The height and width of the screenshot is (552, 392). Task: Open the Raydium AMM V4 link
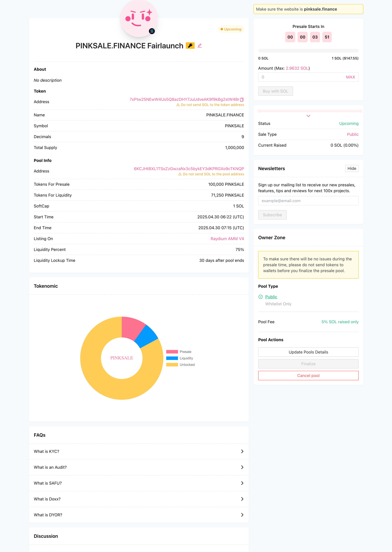point(227,239)
